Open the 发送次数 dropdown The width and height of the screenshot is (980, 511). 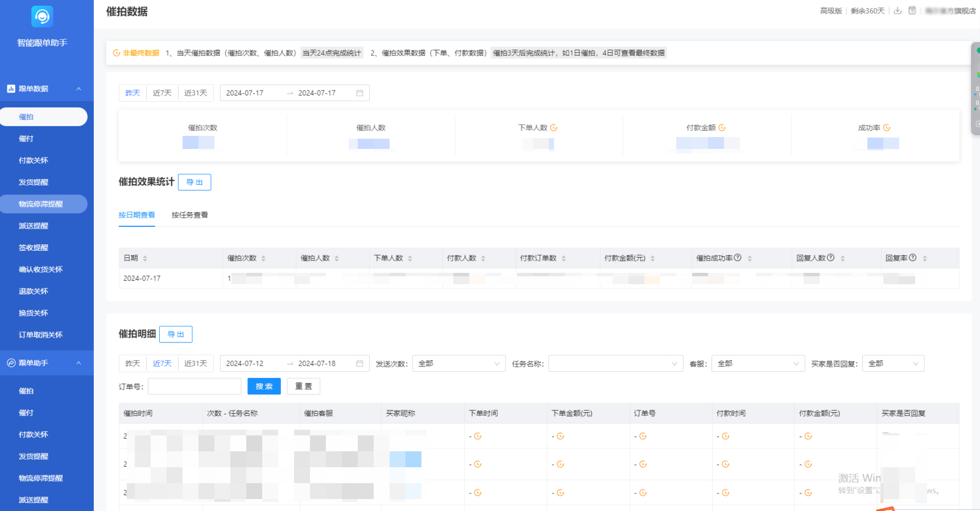[x=458, y=364]
